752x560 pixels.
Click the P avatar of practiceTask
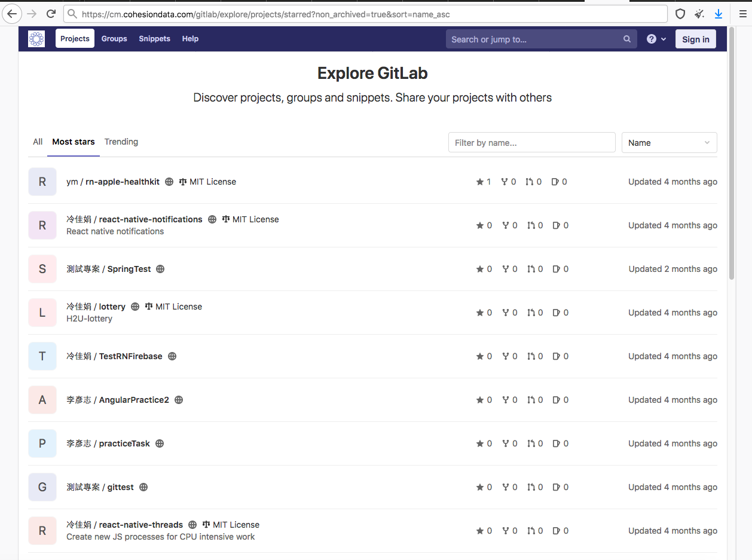pyautogui.click(x=42, y=443)
